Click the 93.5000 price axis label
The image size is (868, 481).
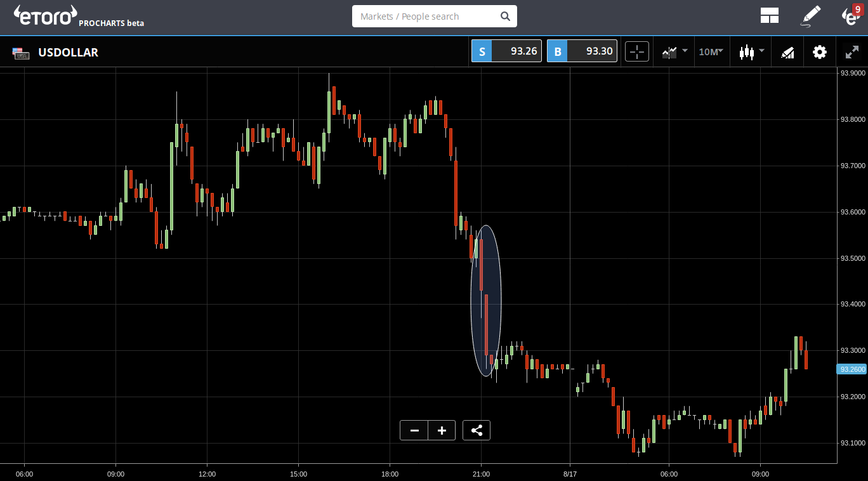tap(853, 258)
